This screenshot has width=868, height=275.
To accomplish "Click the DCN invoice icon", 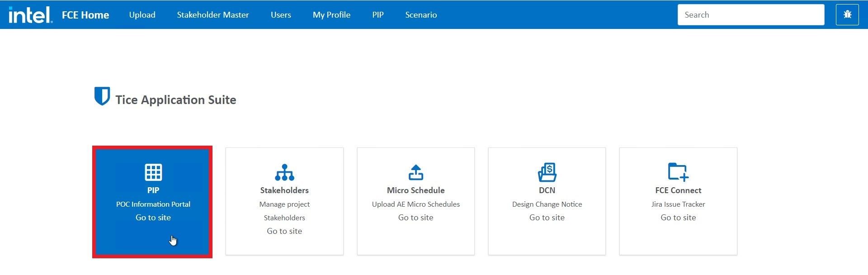I will tap(547, 172).
